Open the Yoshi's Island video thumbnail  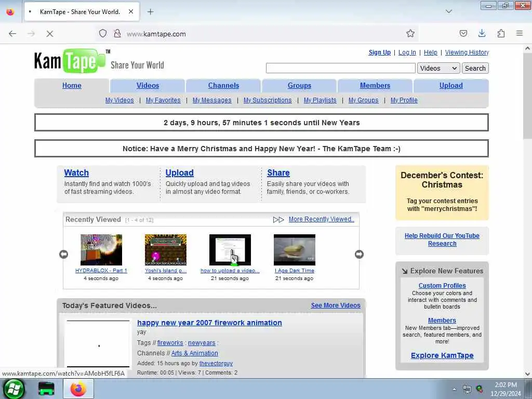click(x=166, y=250)
